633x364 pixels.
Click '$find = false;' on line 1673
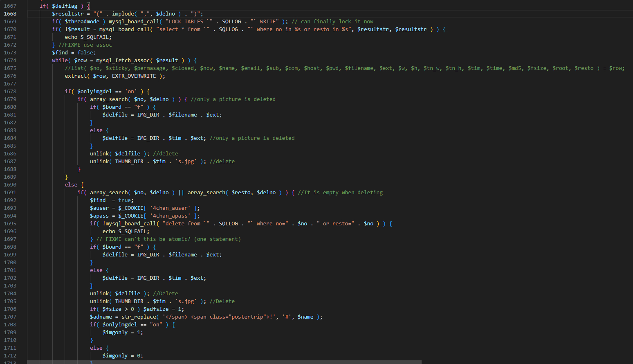click(x=74, y=53)
